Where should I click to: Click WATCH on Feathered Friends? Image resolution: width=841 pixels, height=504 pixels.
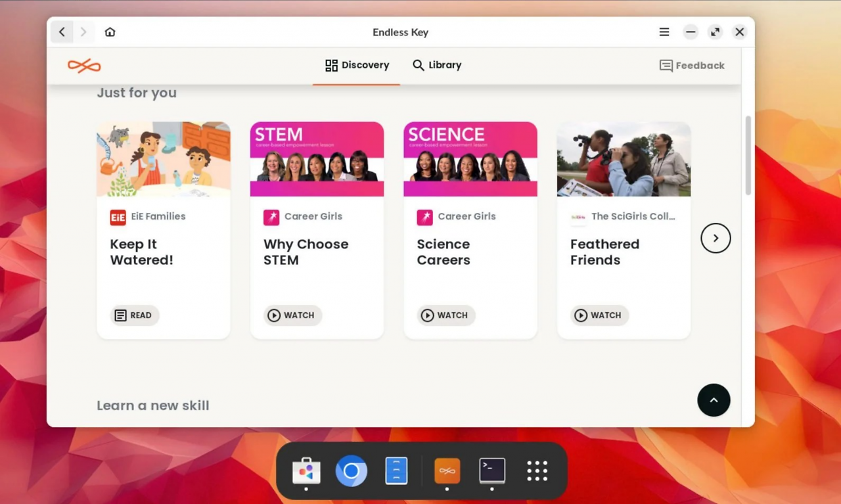point(599,315)
